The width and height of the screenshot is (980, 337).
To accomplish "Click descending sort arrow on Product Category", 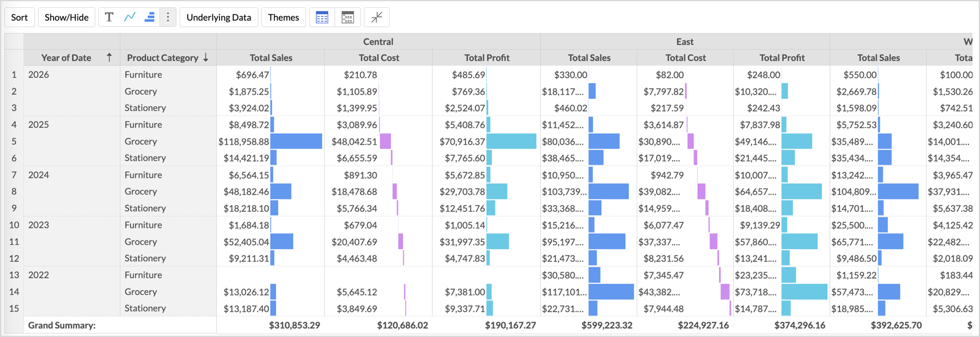I will [206, 57].
